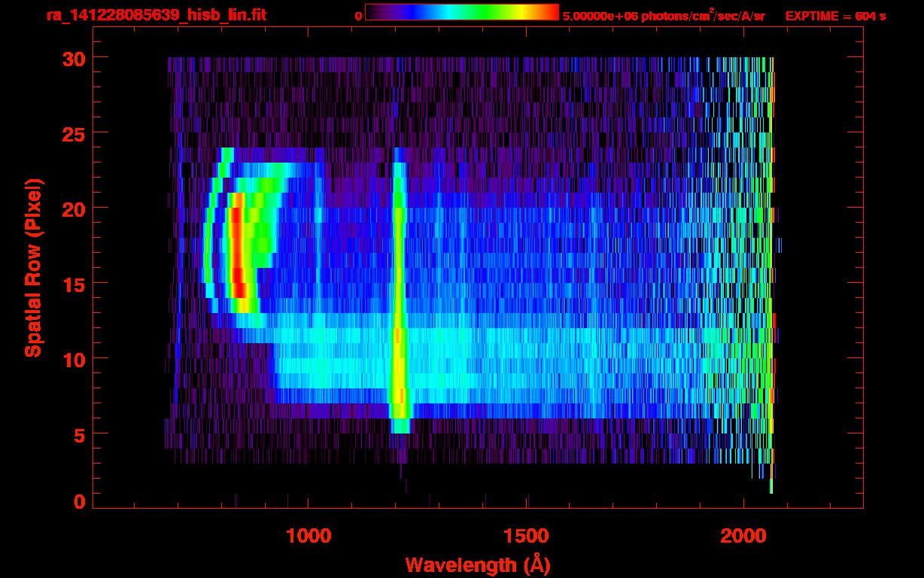Click the y-axis tick label 5
This screenshot has height=578, width=924.
(79, 434)
